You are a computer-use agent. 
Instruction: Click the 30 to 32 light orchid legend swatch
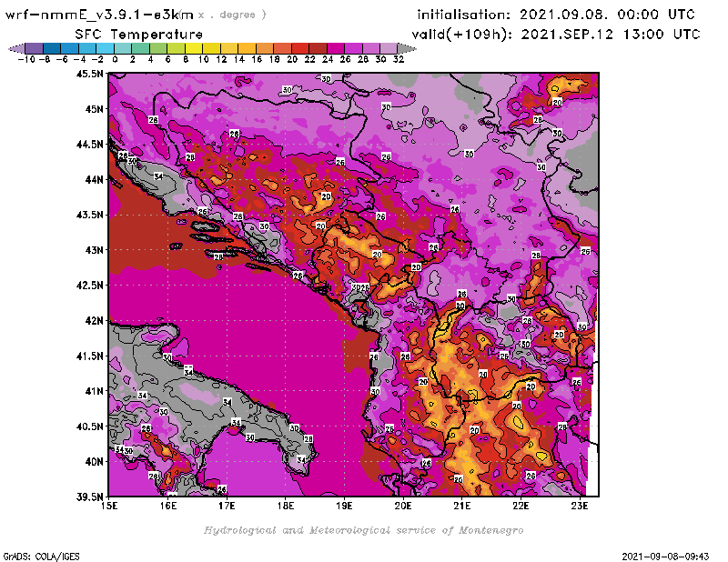click(x=389, y=48)
